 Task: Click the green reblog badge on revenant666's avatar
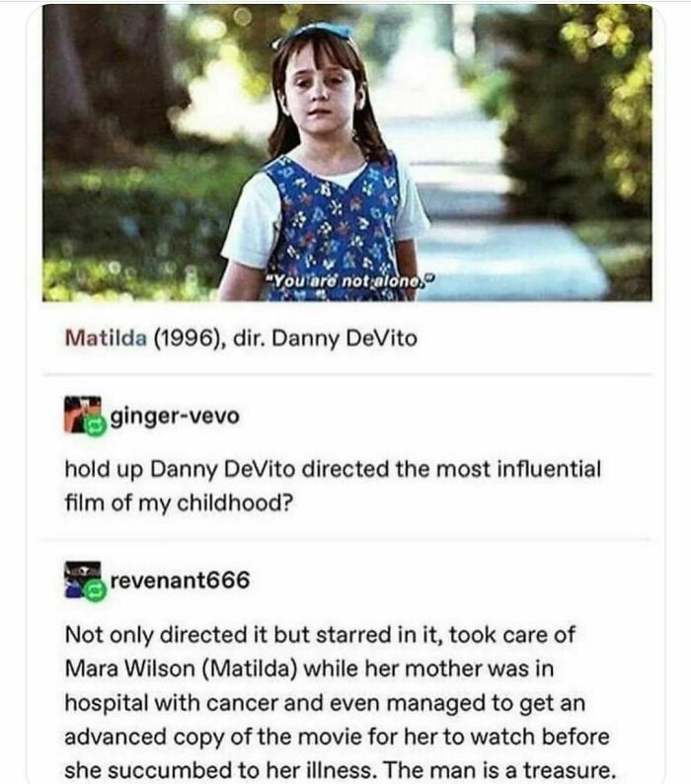[95, 591]
